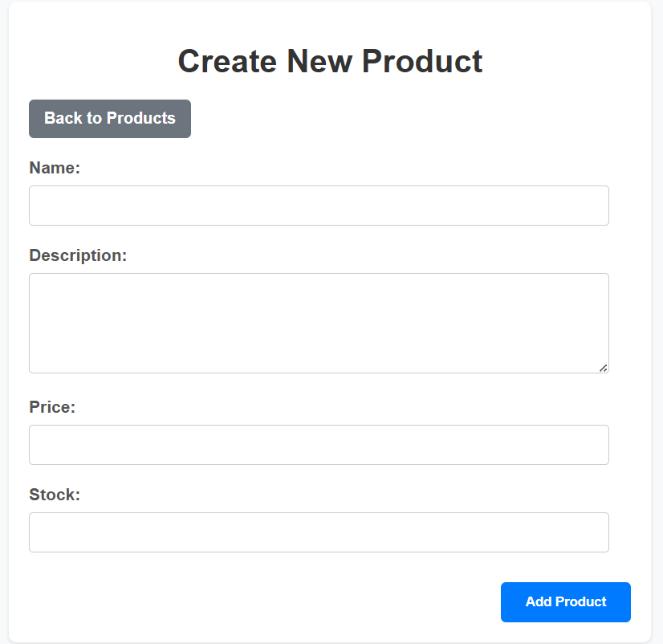The height and width of the screenshot is (644, 663).
Task: Click the Back to Products button
Action: point(110,119)
